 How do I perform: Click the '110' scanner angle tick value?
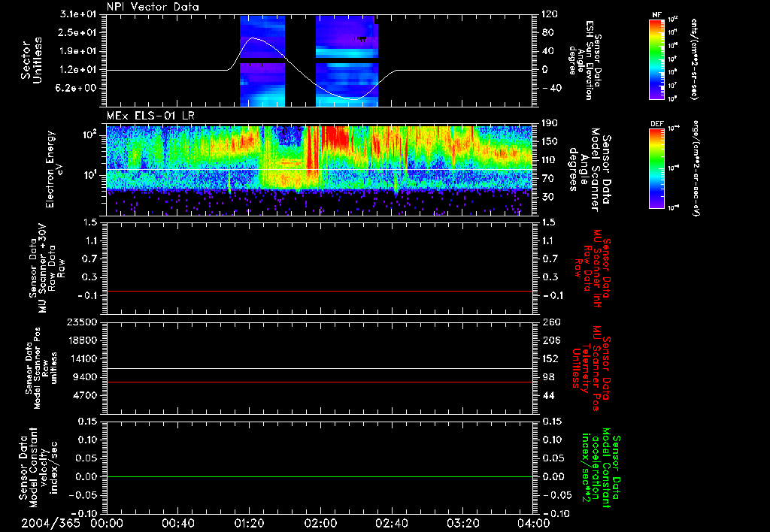[550, 160]
